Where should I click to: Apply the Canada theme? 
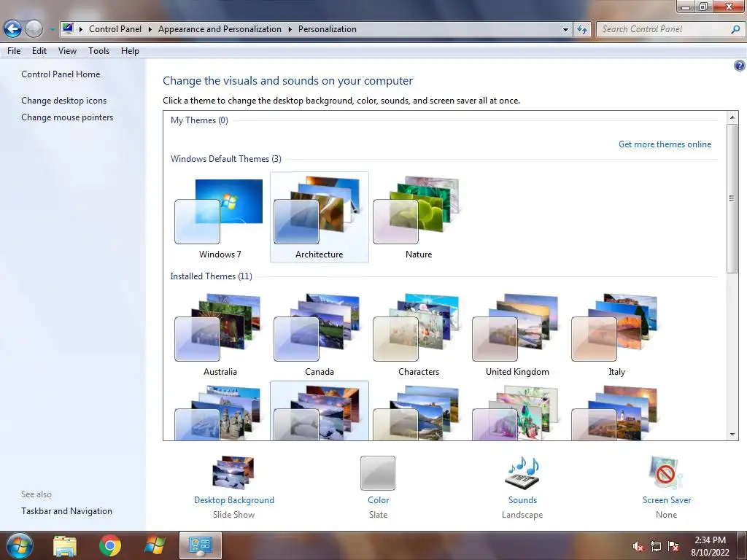[x=320, y=335]
